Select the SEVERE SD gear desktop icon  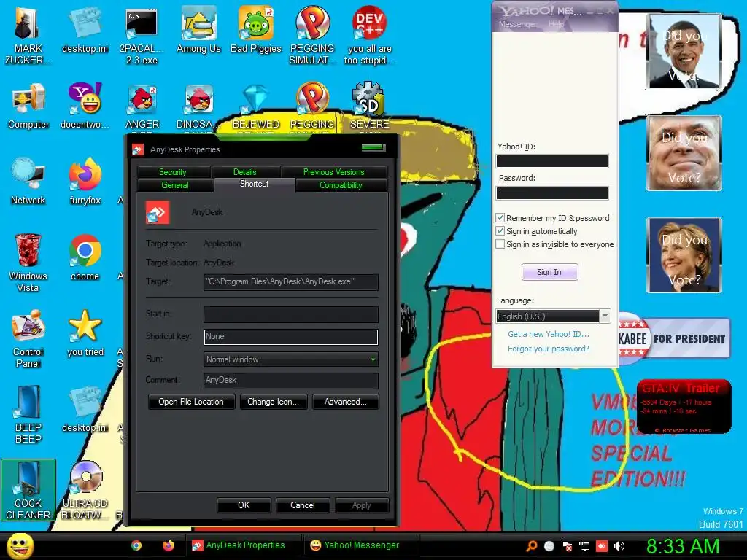coord(370,106)
